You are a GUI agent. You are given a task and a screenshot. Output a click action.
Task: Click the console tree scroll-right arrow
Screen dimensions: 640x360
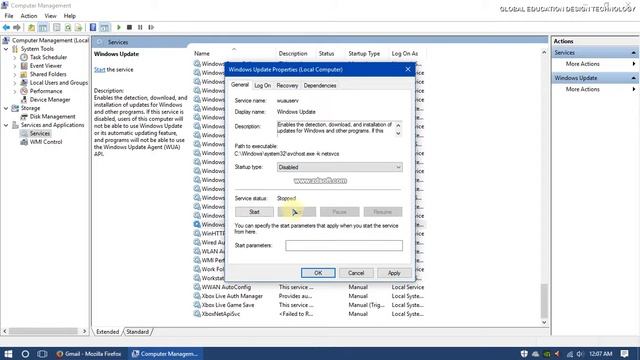(x=84, y=331)
